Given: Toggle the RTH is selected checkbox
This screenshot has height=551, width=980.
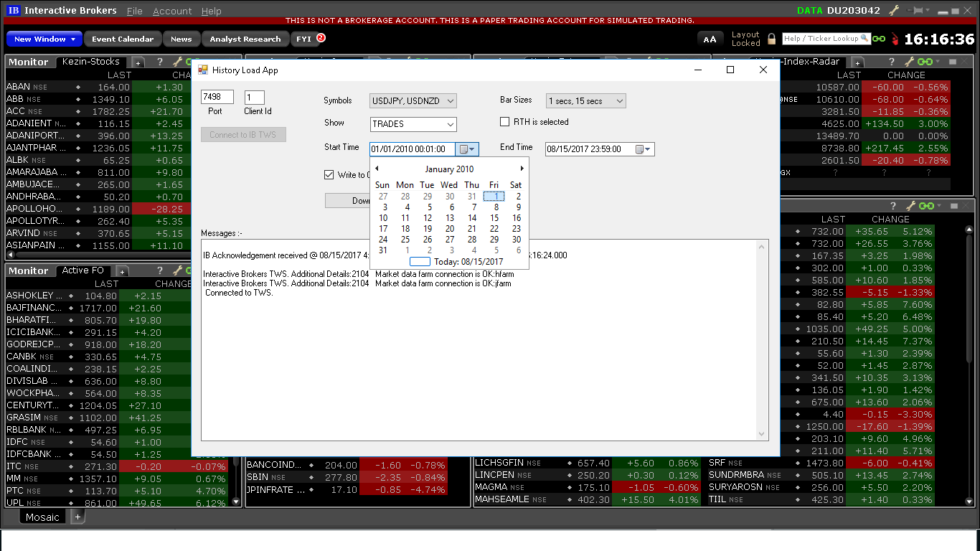Looking at the screenshot, I should pos(505,122).
